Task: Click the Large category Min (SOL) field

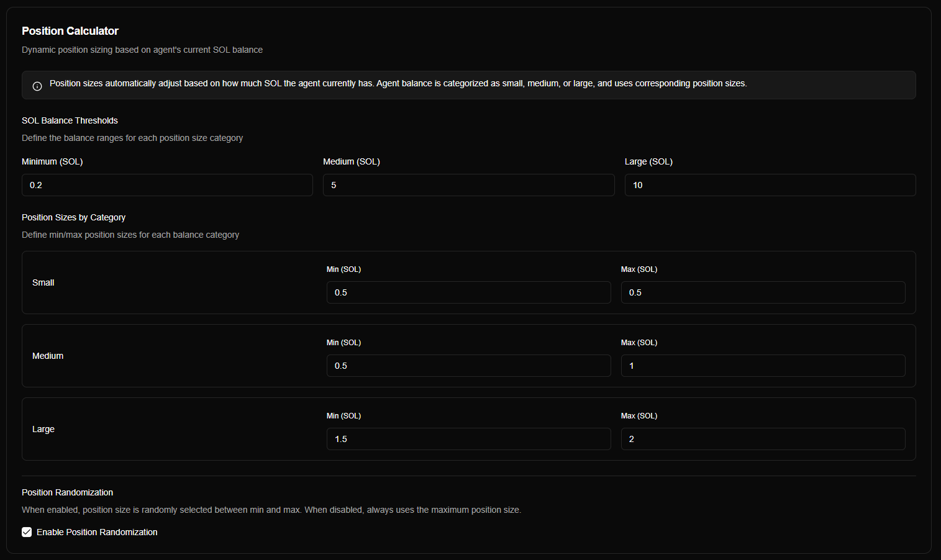Action: click(468, 439)
